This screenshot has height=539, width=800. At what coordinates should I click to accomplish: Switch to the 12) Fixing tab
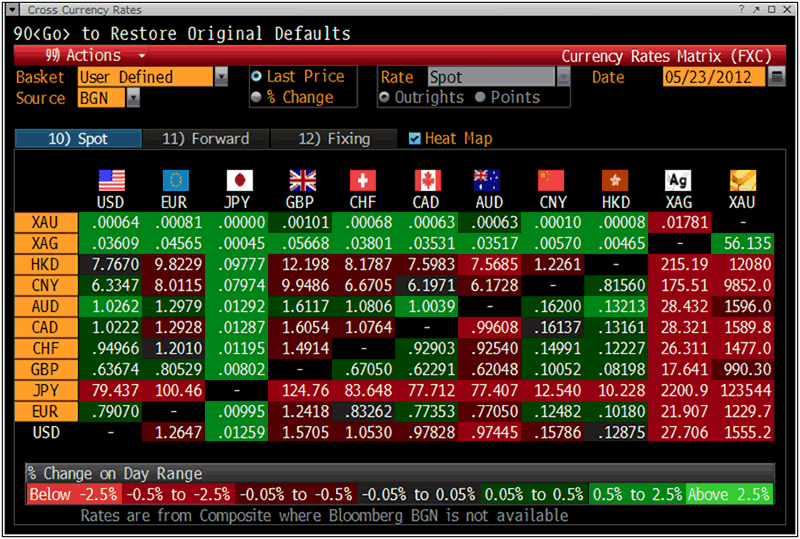click(334, 139)
